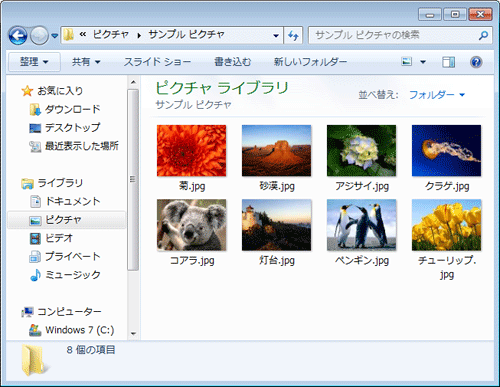The width and height of the screenshot is (500, 387).
Task: Open the view options dropdown arrow
Action: (x=423, y=62)
